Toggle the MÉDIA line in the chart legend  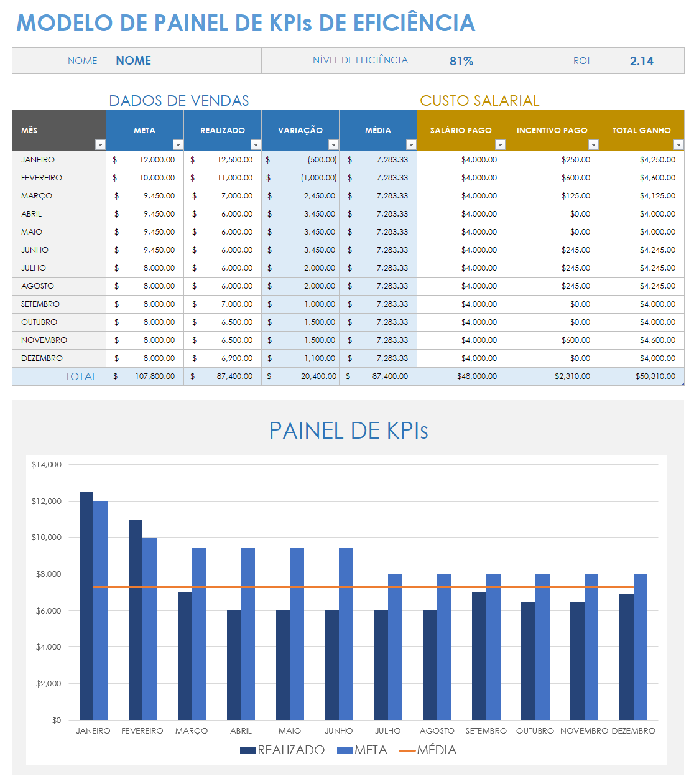(x=433, y=750)
